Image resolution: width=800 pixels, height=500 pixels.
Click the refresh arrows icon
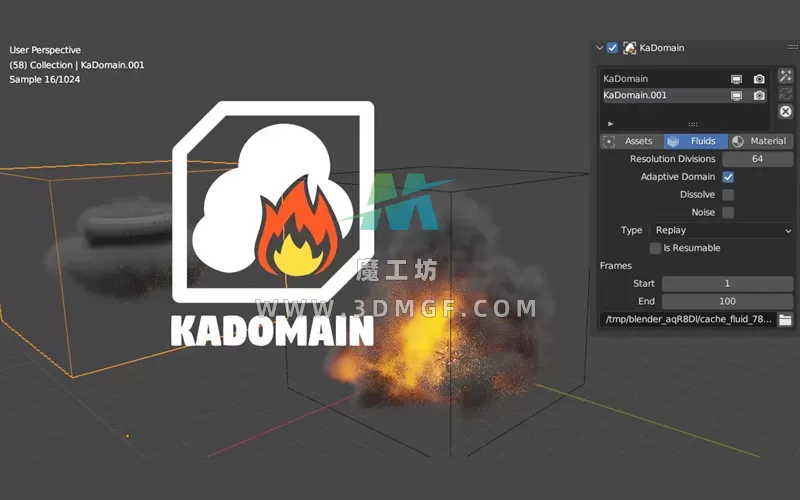[x=785, y=94]
